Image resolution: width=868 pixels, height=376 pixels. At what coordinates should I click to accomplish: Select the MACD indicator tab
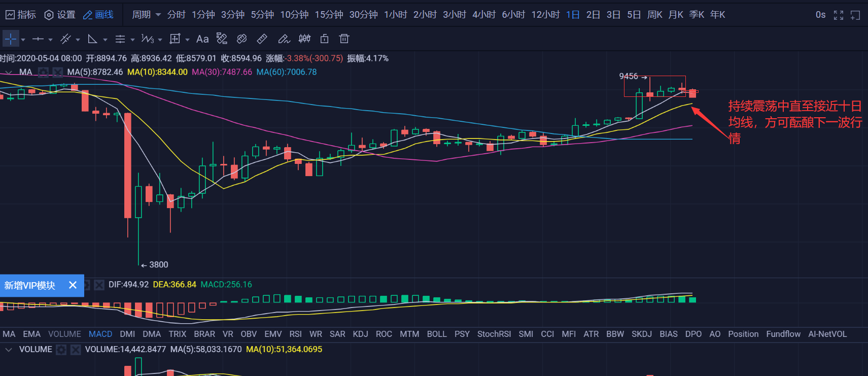[x=100, y=334]
